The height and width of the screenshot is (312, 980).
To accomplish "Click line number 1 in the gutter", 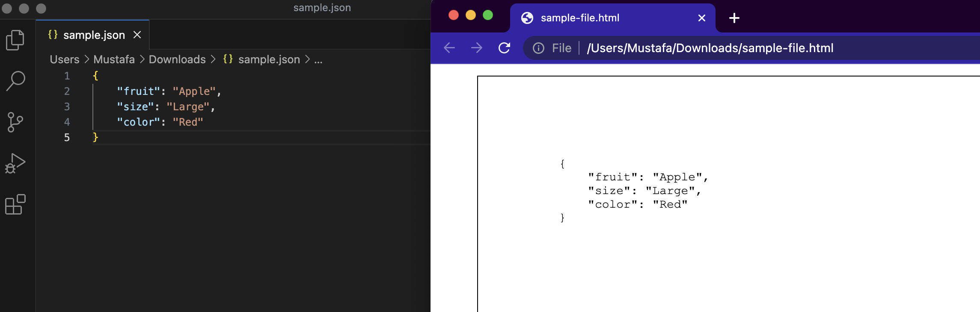I will [x=67, y=76].
